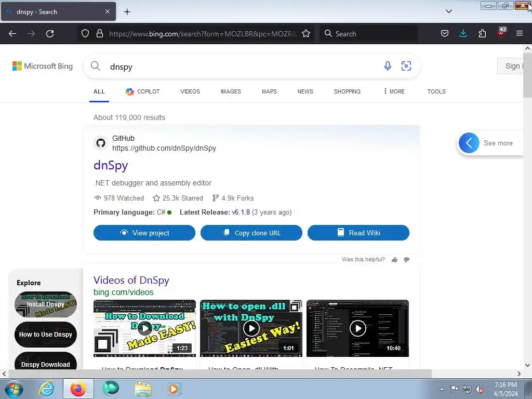Image resolution: width=532 pixels, height=399 pixels.
Task: Start voice search with the microphone icon
Action: click(x=388, y=66)
